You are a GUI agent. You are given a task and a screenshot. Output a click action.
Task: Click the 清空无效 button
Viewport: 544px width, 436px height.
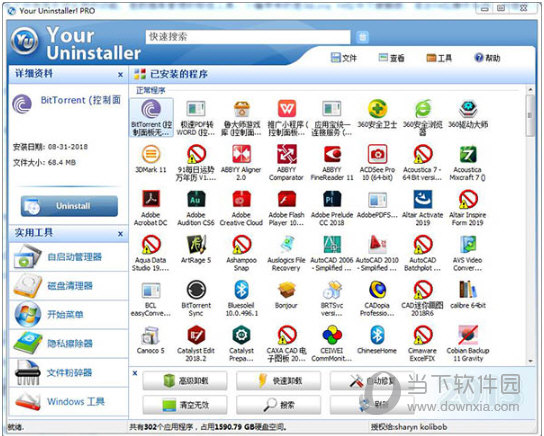click(x=185, y=405)
